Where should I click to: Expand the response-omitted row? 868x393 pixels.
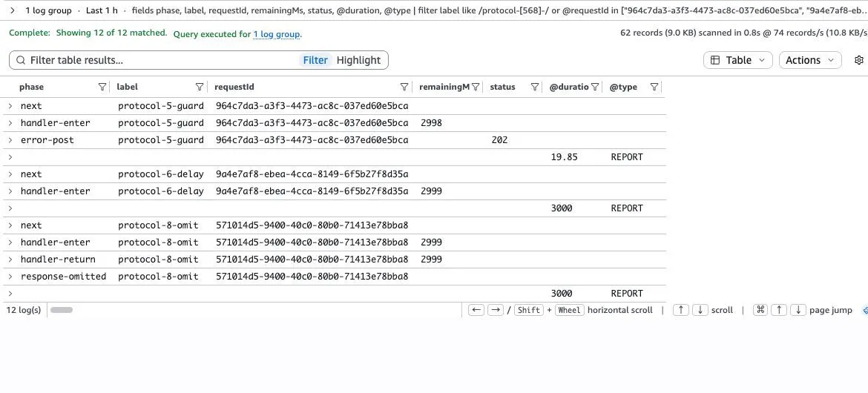click(10, 276)
